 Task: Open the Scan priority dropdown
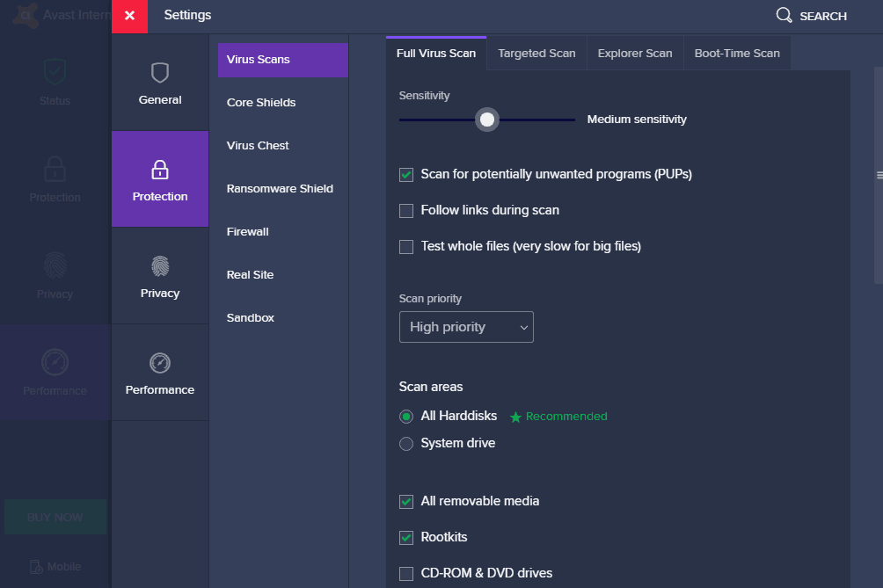[x=466, y=326]
